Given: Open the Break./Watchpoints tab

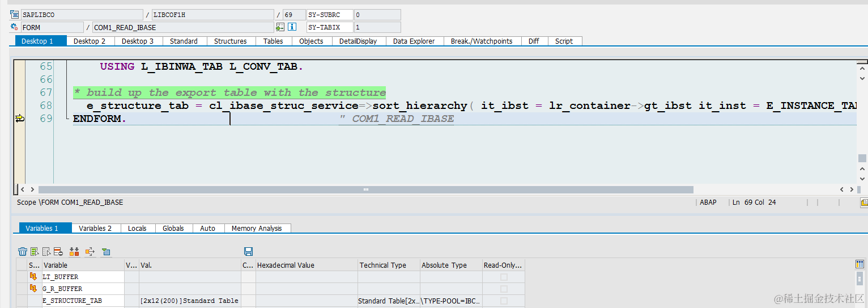Looking at the screenshot, I should pos(482,41).
